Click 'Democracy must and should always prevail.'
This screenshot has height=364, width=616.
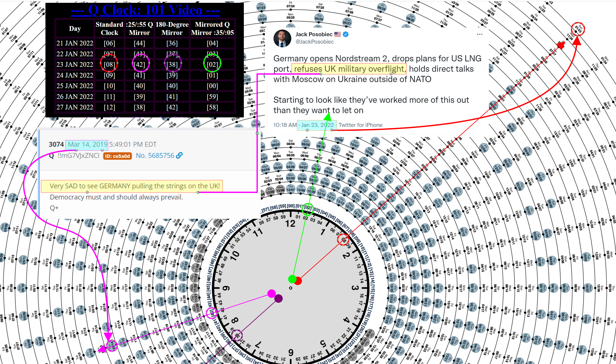pos(116,197)
